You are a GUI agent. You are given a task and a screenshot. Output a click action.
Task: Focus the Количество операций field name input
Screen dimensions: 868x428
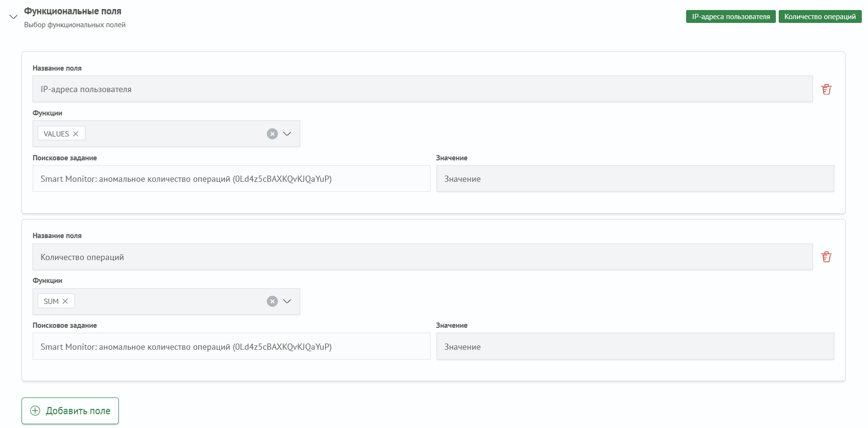pos(422,257)
